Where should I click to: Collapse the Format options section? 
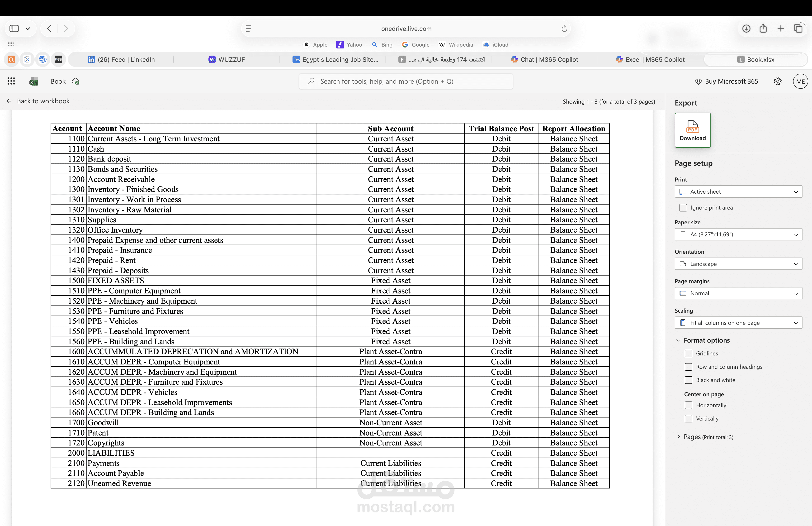click(x=678, y=340)
